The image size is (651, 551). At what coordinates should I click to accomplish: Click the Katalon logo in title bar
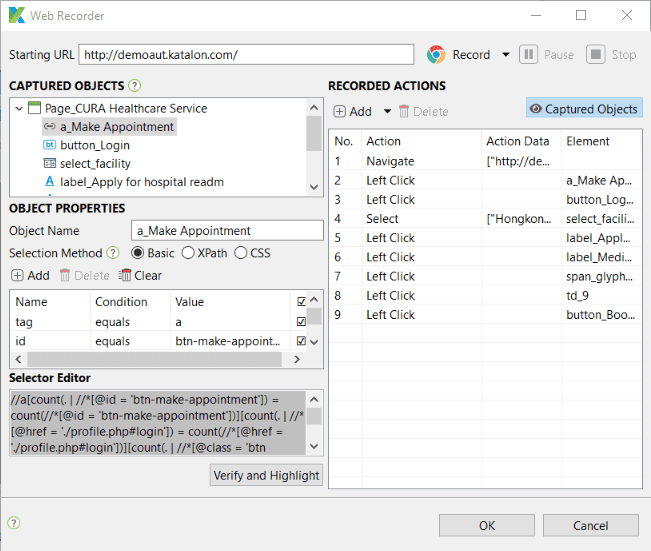pyautogui.click(x=17, y=15)
